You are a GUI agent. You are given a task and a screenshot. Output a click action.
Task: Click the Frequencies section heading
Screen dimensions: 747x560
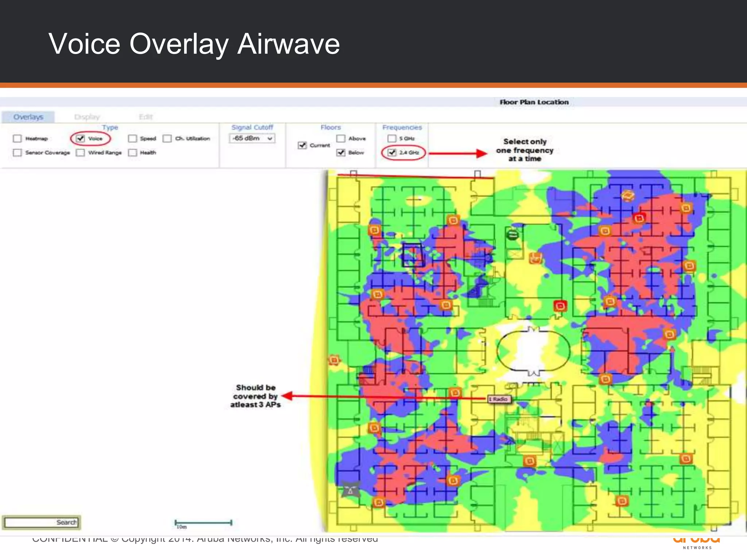point(402,127)
